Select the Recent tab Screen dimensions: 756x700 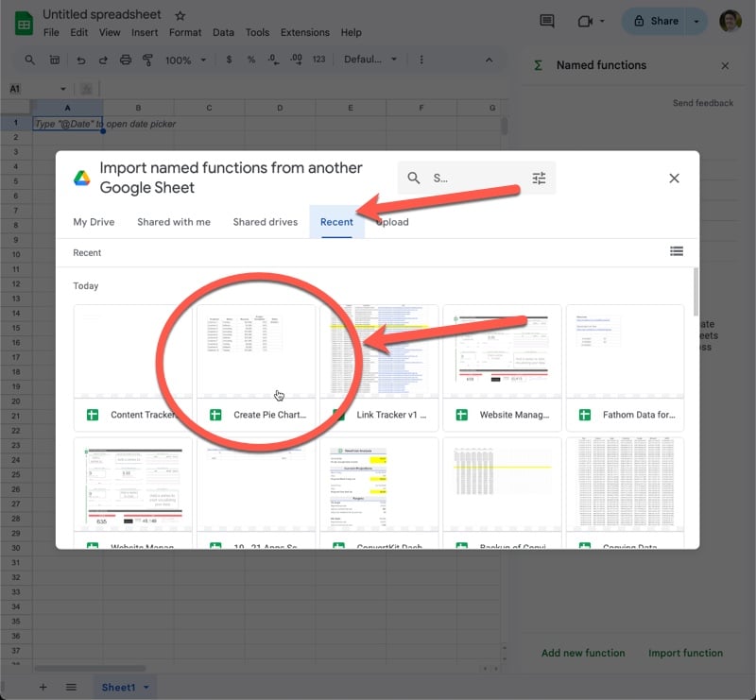[336, 222]
